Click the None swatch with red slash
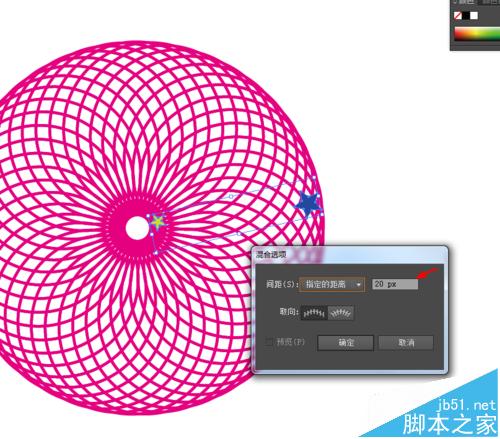This screenshot has height=439, width=500. [458, 15]
